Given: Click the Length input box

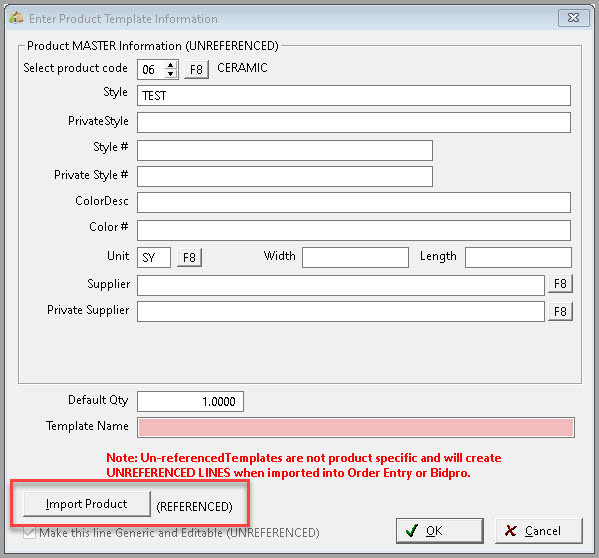Looking at the screenshot, I should click(x=518, y=257).
